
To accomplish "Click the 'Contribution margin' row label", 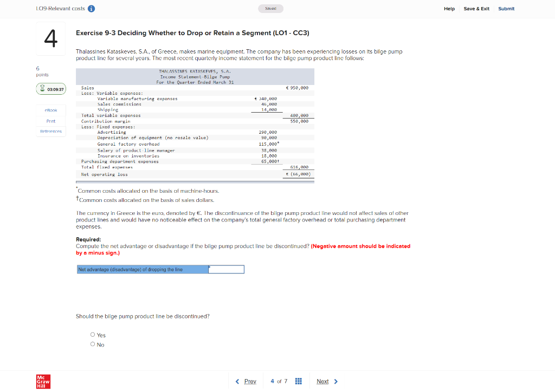I will (106, 121).
